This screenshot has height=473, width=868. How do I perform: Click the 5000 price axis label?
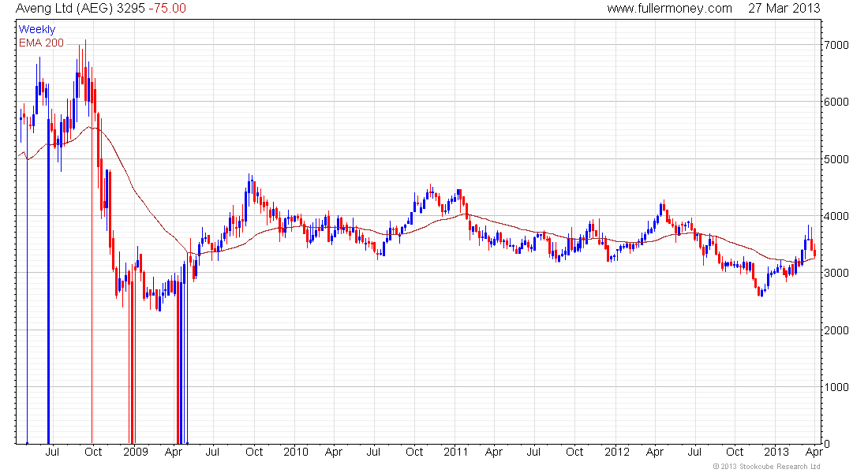(836, 159)
